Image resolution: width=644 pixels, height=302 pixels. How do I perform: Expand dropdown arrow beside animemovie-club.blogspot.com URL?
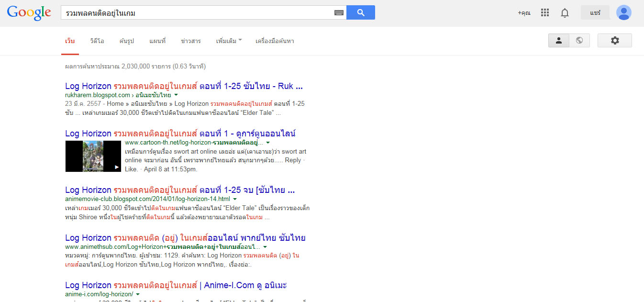coord(235,199)
